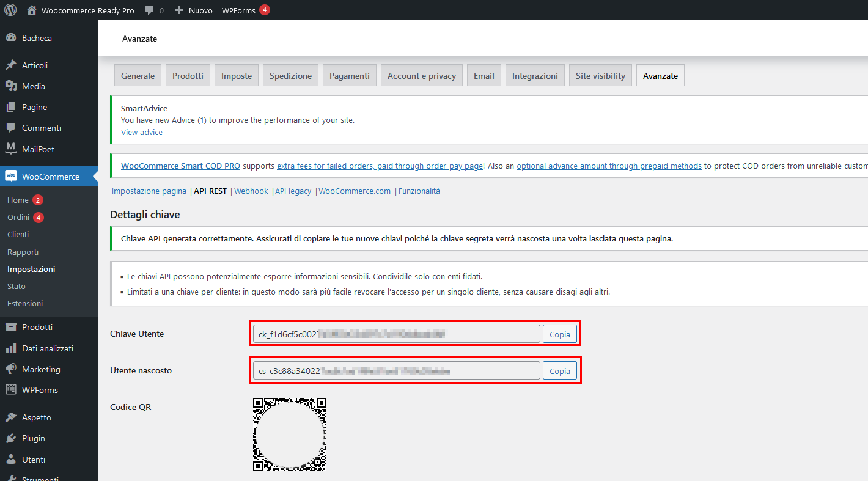The width and height of the screenshot is (868, 481).
Task: Open the Webhook sub-section link
Action: click(251, 191)
